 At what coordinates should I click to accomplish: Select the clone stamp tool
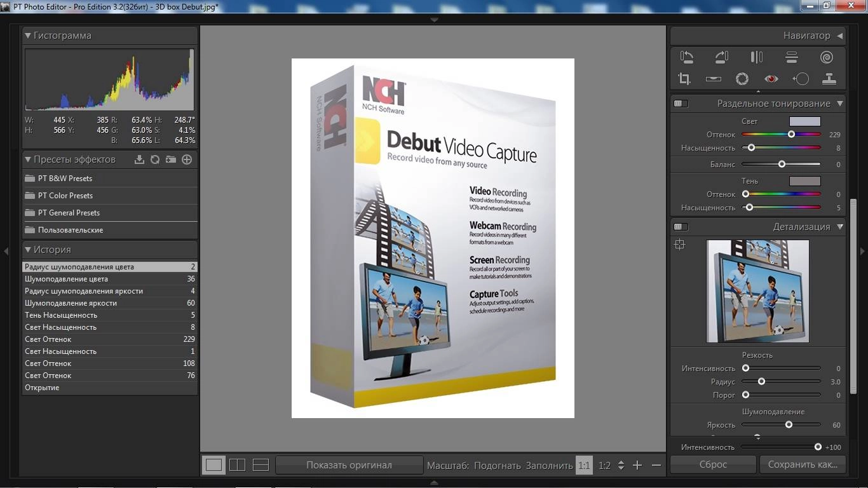pyautogui.click(x=829, y=79)
